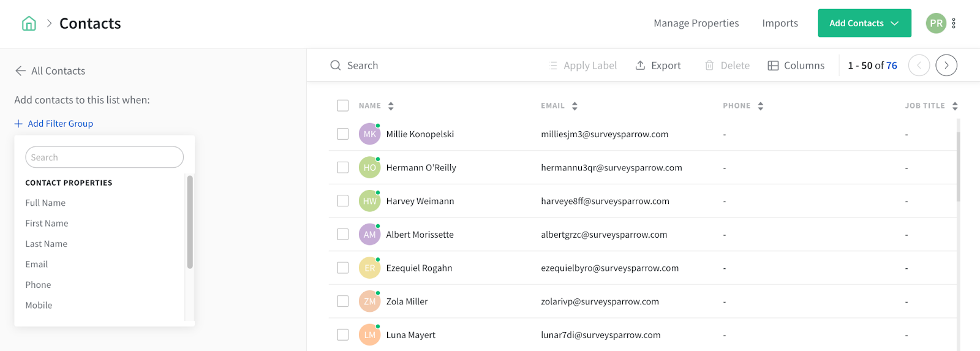Sort by the Job Title column arrows
The width and height of the screenshot is (980, 351).
[955, 106]
